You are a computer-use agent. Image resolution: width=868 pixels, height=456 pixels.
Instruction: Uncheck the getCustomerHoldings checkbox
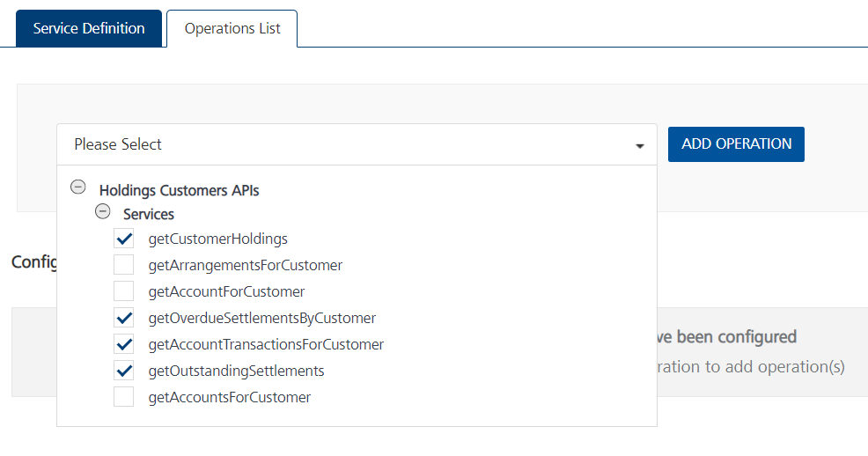click(x=124, y=239)
